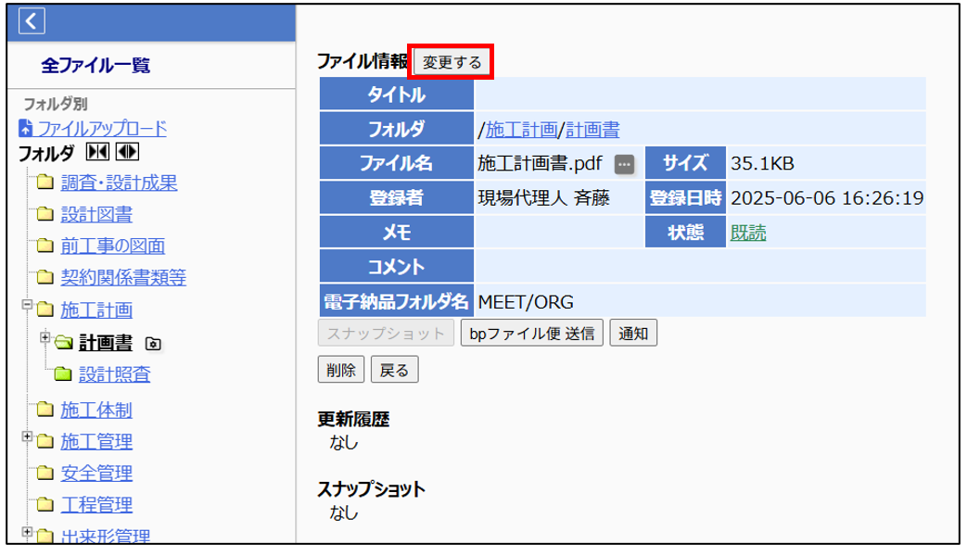Click the 調査・設計成果 folder icon
Viewport: 980px width, 556px height.
tap(45, 183)
